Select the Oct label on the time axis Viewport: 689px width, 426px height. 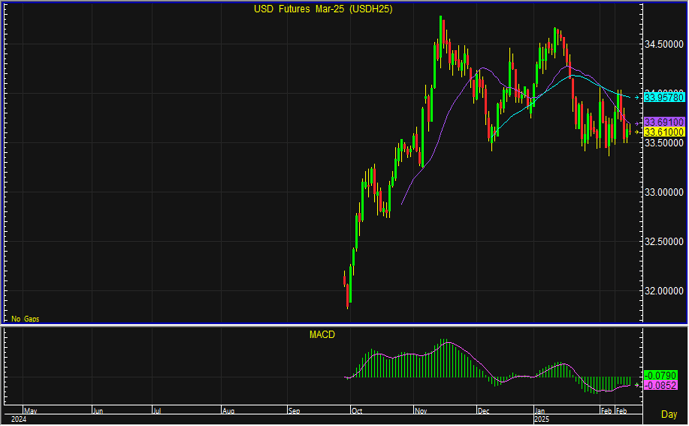[x=358, y=411]
